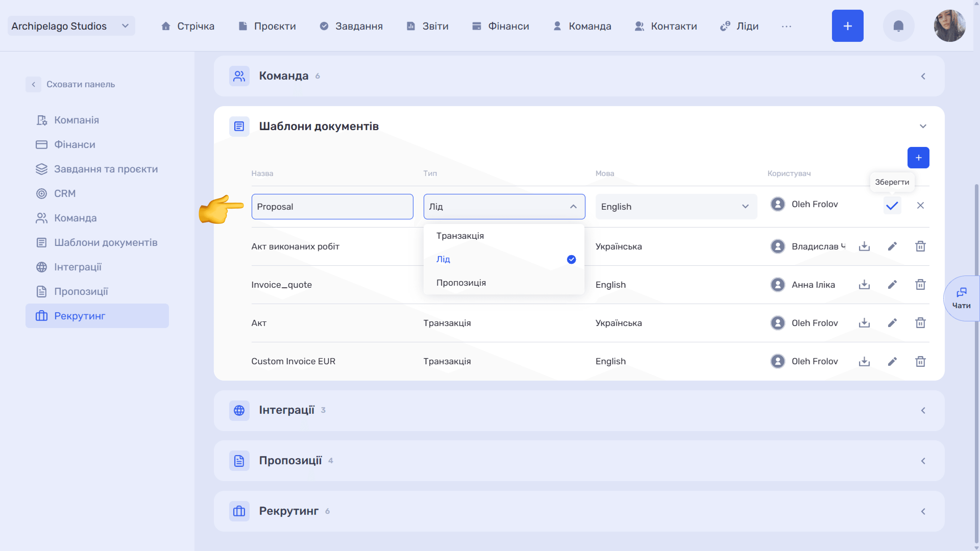This screenshot has width=980, height=551.
Task: Cancel editing the Proposal row
Action: click(x=920, y=206)
